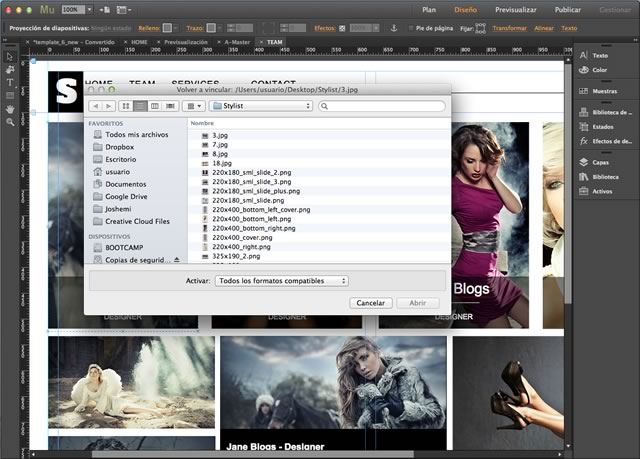
Task: Switch to Publicar view
Action: (x=567, y=10)
